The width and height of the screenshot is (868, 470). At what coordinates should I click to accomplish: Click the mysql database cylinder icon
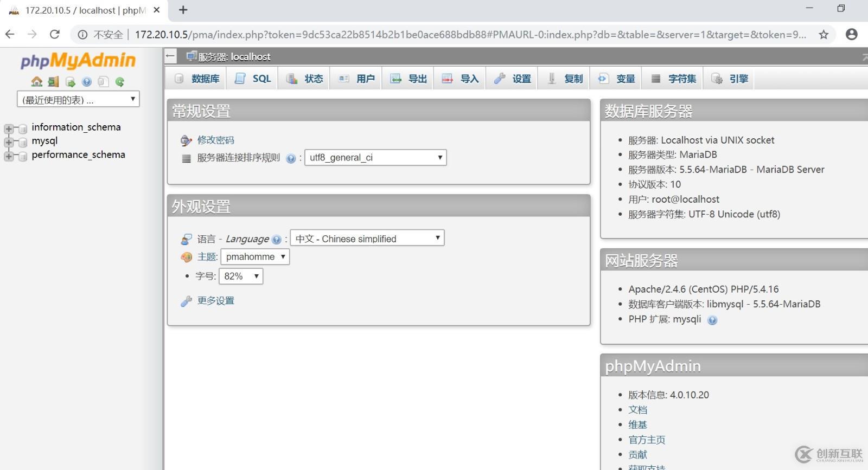tap(23, 142)
